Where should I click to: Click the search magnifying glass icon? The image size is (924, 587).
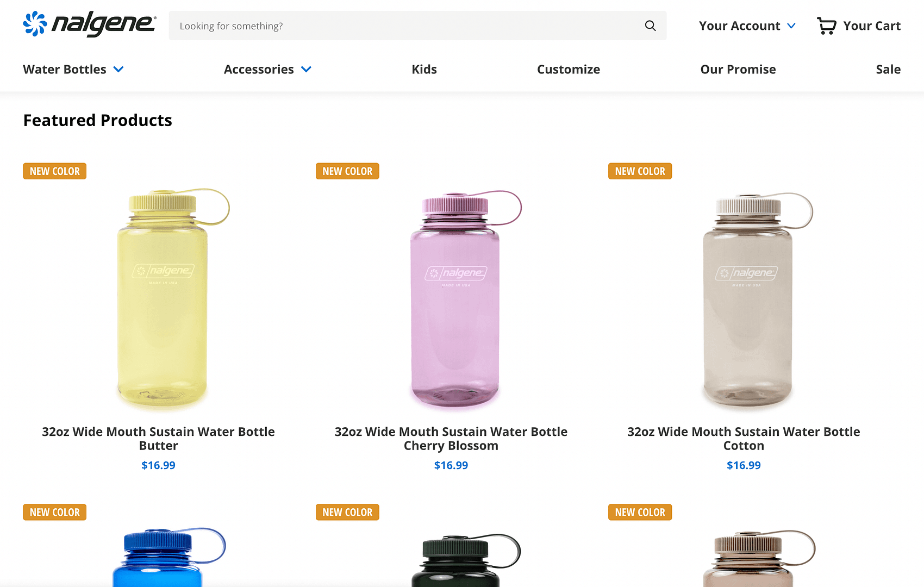pyautogui.click(x=650, y=26)
